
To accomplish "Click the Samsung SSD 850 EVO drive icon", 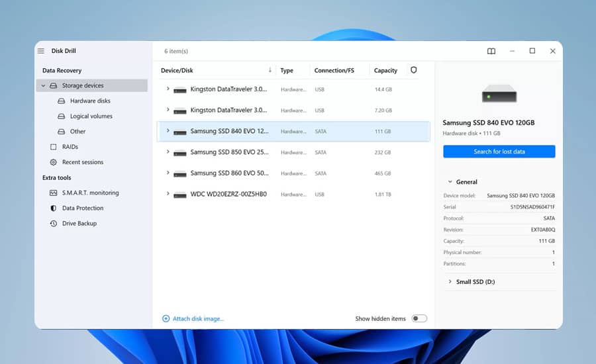I will point(179,153).
